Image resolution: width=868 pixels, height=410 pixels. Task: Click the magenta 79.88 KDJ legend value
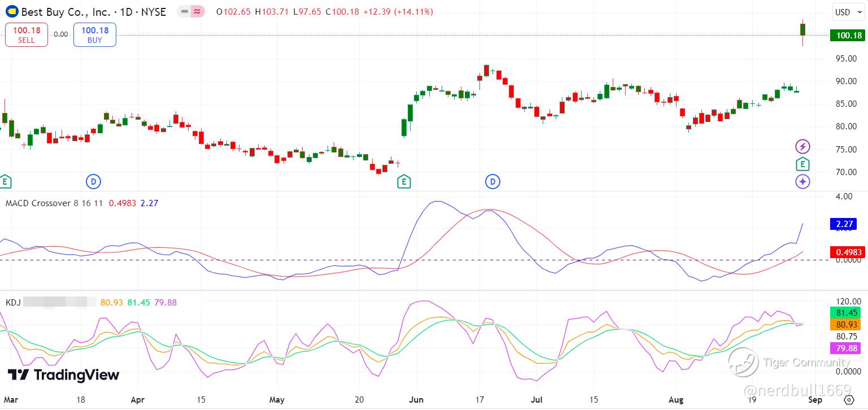click(x=165, y=303)
